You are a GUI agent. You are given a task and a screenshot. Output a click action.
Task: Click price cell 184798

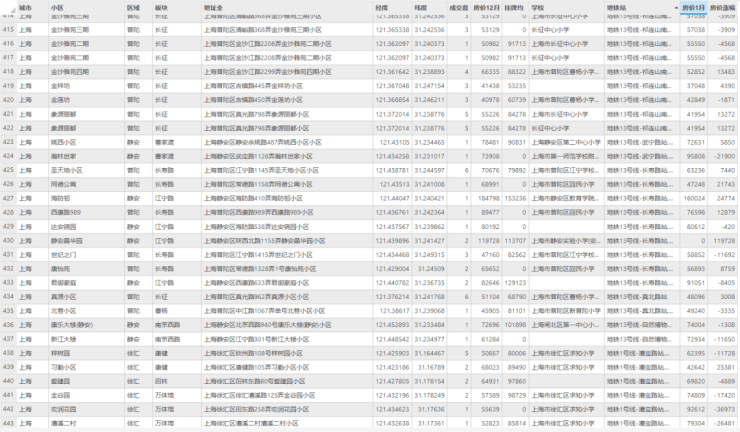(x=488, y=198)
